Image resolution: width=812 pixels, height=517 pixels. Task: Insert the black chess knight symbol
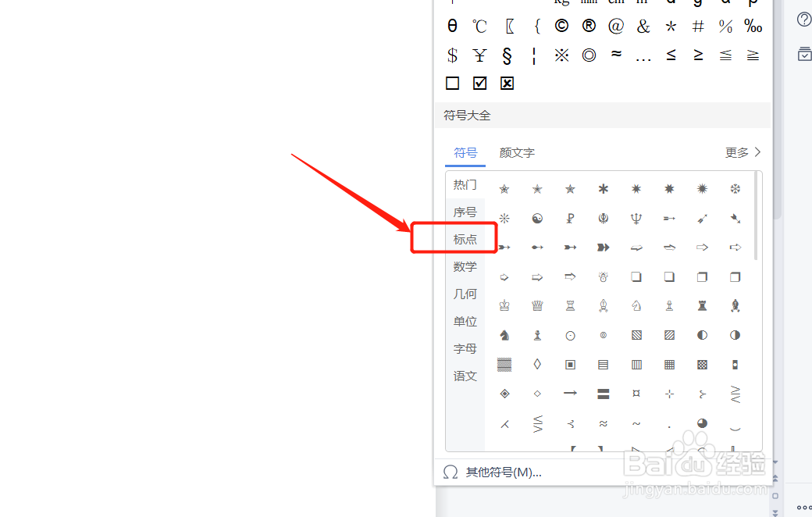504,335
